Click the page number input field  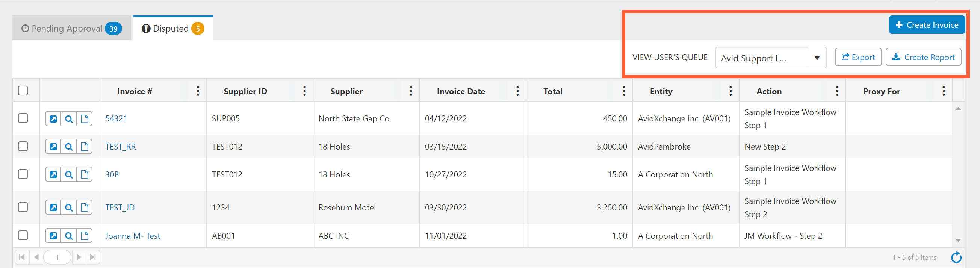(57, 257)
